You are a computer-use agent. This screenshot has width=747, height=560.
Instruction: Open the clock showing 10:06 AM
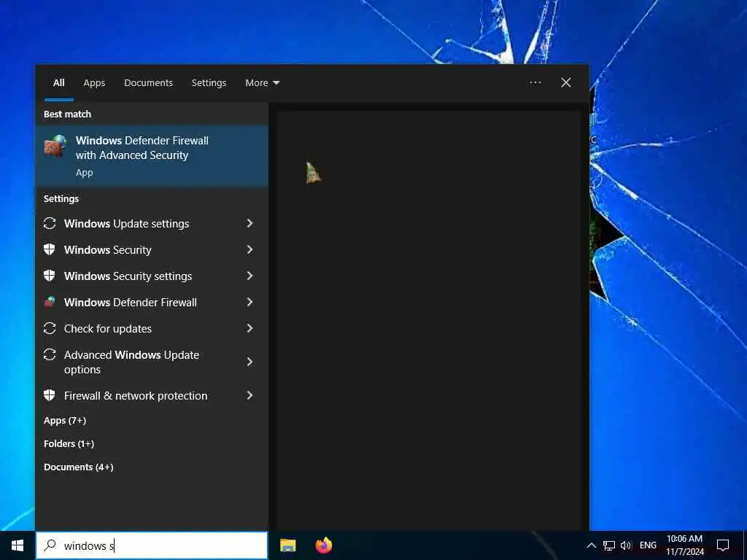point(684,545)
